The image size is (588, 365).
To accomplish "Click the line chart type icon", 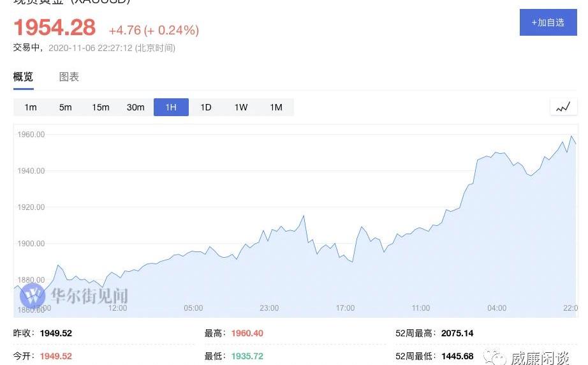I will tap(563, 107).
